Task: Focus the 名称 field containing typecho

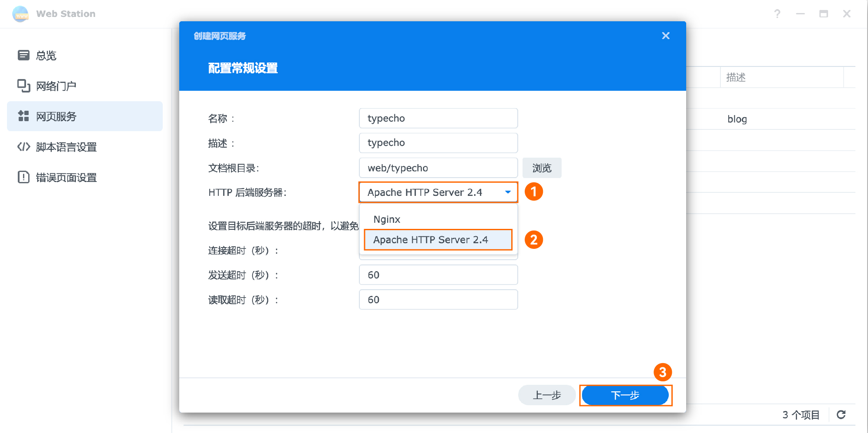Action: (x=438, y=118)
